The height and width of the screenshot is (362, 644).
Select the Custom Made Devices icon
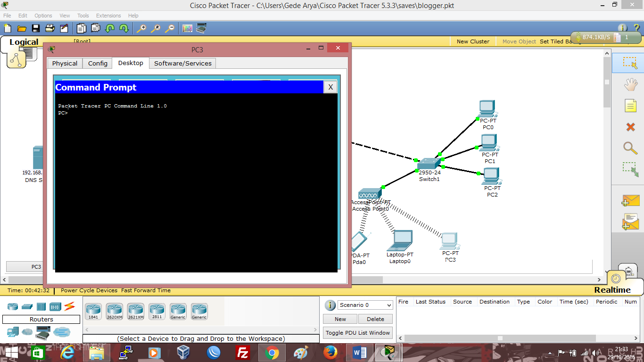[43, 332]
